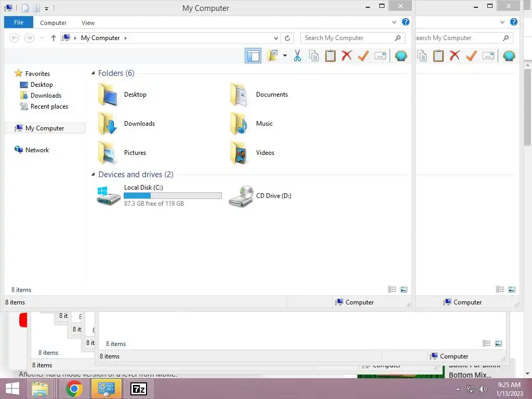Select My Computer in navigation pane
Screen dimensions: 532x399
coord(45,128)
